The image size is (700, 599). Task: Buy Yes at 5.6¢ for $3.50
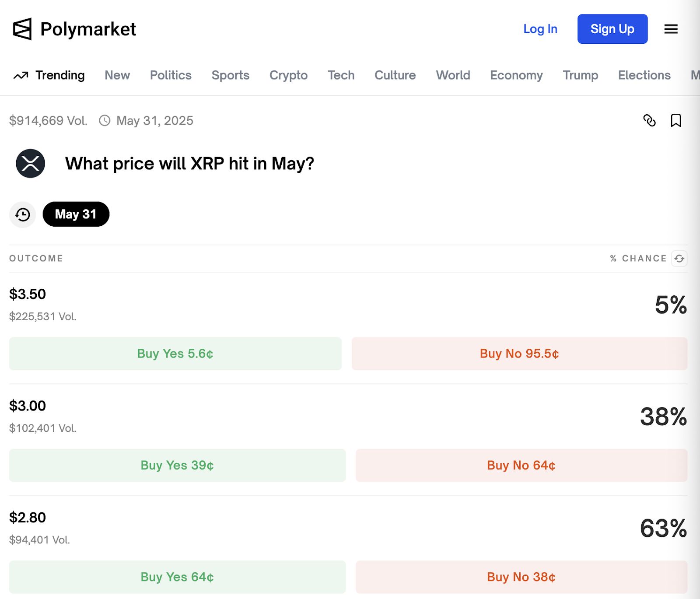pos(175,354)
